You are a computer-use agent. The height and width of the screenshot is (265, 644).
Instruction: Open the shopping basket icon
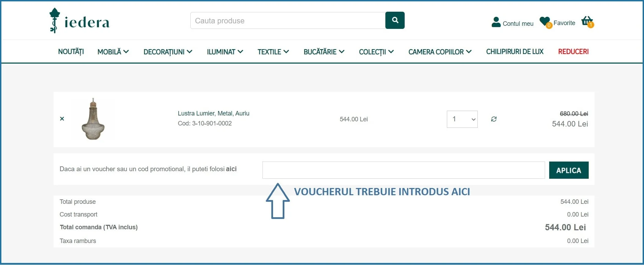[587, 22]
